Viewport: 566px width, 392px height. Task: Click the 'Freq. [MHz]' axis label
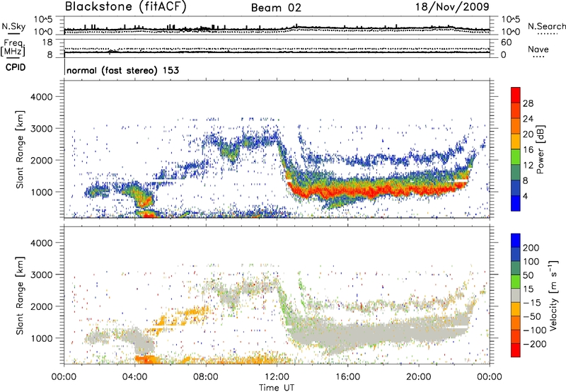click(13, 48)
